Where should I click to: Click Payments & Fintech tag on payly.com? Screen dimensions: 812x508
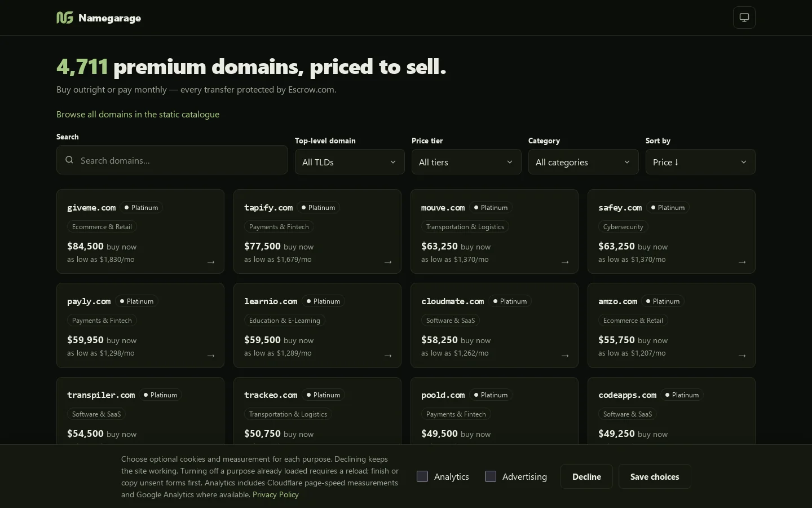(102, 321)
